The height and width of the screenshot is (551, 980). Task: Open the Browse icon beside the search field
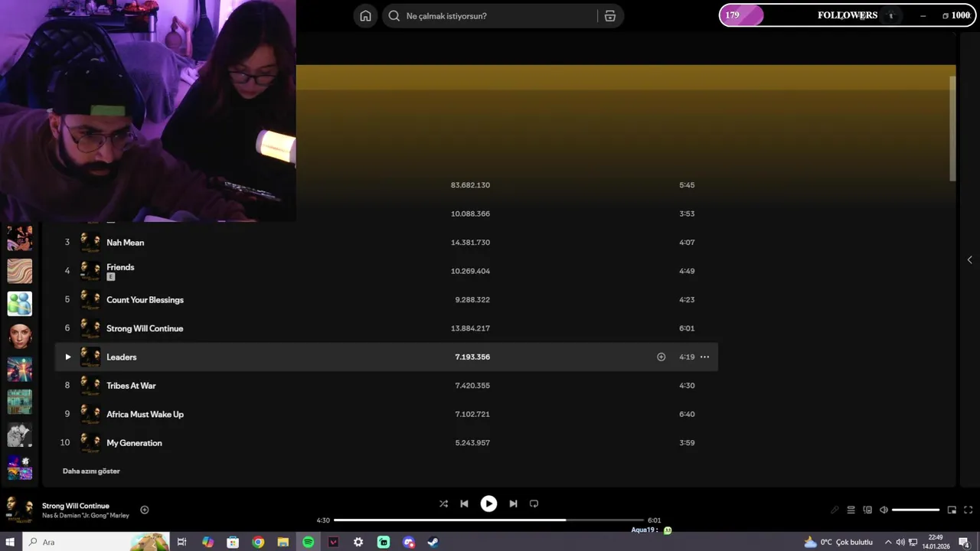[x=609, y=16]
